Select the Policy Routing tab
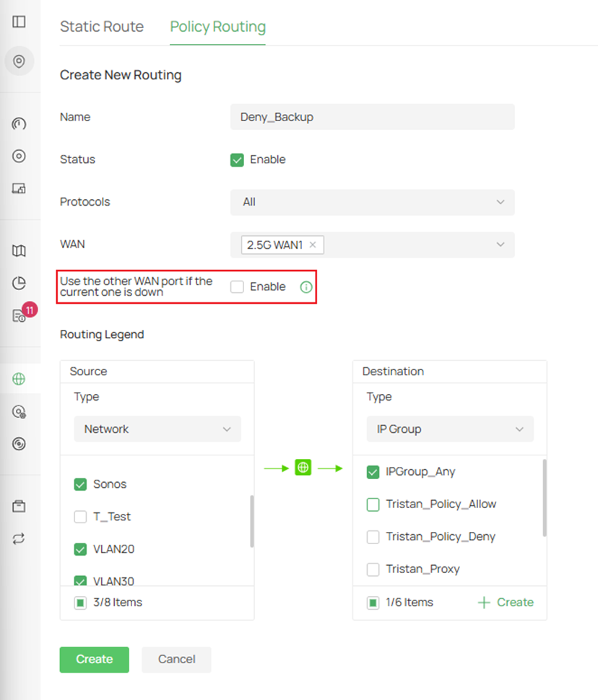Screen dimensions: 598x700 [x=217, y=27]
